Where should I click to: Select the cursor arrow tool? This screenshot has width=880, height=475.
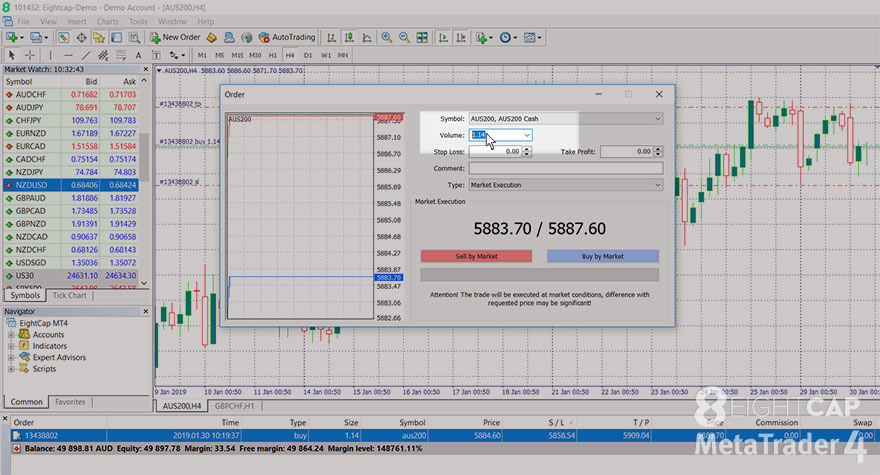pos(12,55)
